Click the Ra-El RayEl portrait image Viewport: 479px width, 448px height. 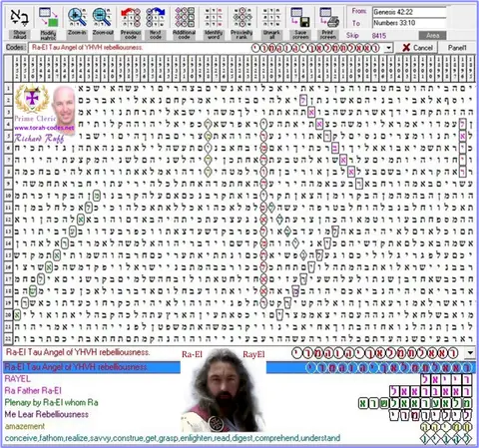(x=224, y=390)
